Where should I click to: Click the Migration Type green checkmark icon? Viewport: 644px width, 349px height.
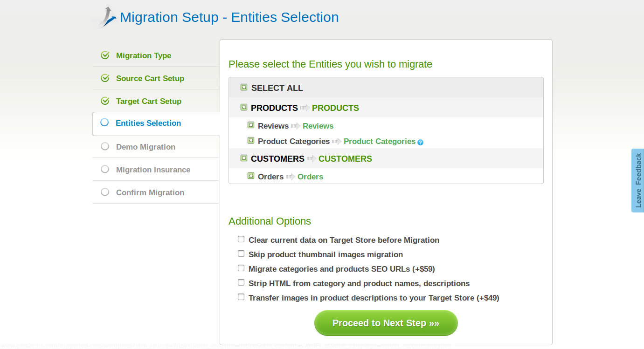click(x=105, y=55)
